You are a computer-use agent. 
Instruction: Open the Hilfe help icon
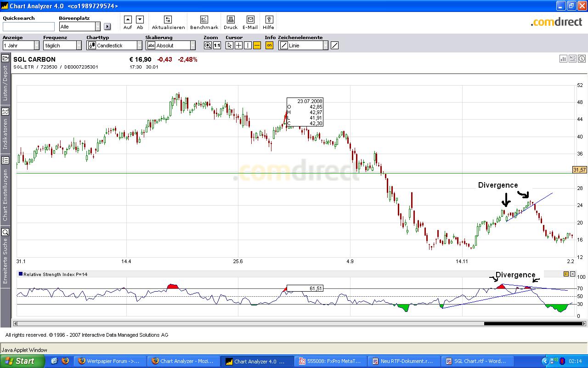coord(269,19)
